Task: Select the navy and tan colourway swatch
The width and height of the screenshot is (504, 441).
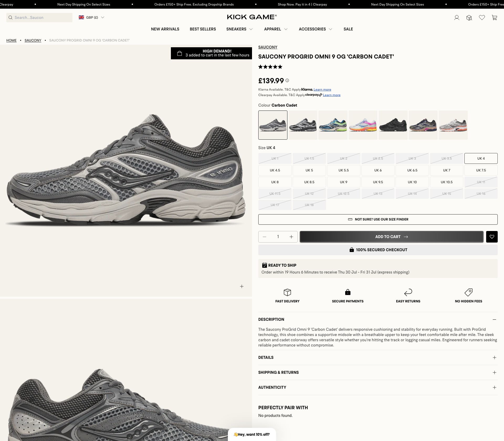Action: pos(423,125)
